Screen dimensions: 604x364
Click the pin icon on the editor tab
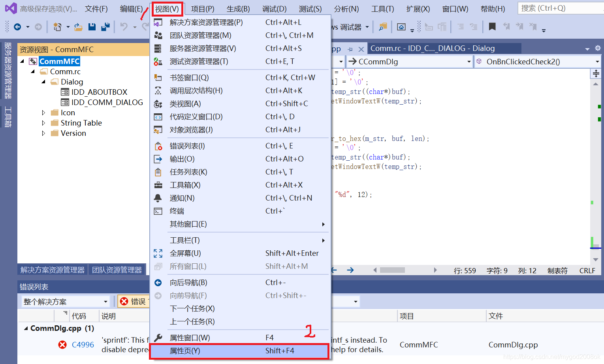(x=350, y=49)
